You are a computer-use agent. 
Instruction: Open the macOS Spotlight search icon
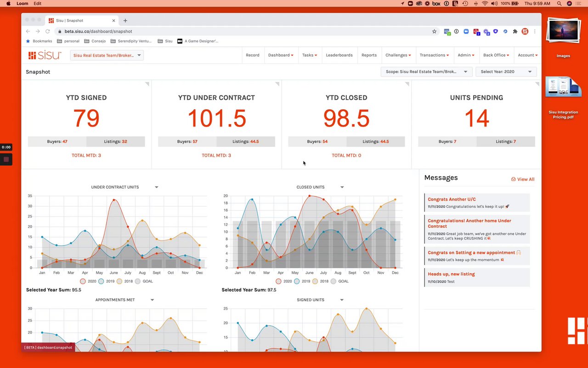coord(559,3)
